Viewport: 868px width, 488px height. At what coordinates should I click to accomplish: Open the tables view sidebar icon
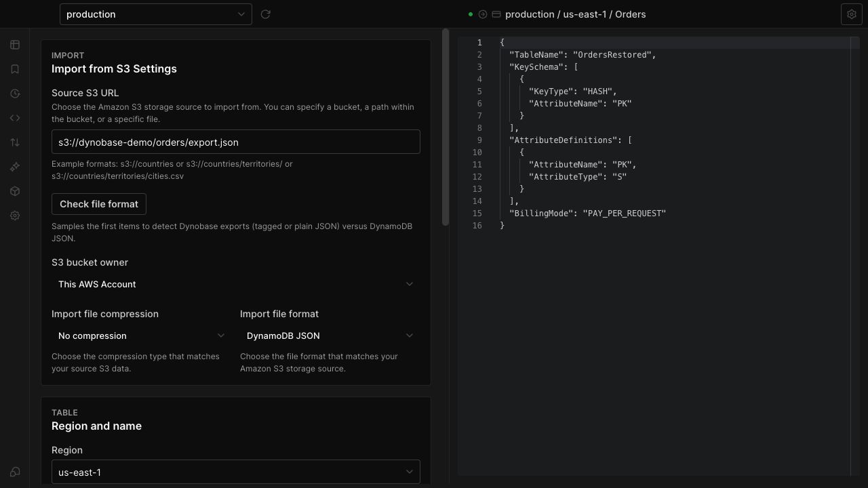(x=15, y=45)
